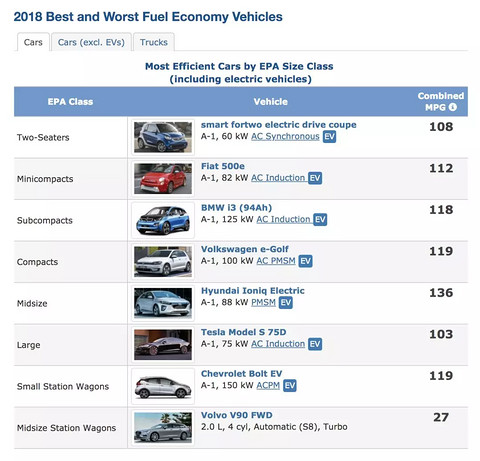
Task: Open the Trucks tab
Action: tap(154, 42)
